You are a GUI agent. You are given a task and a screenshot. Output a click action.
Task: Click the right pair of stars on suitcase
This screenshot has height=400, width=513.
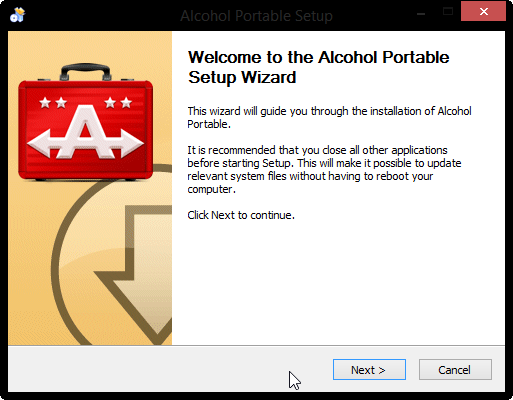tap(118, 103)
